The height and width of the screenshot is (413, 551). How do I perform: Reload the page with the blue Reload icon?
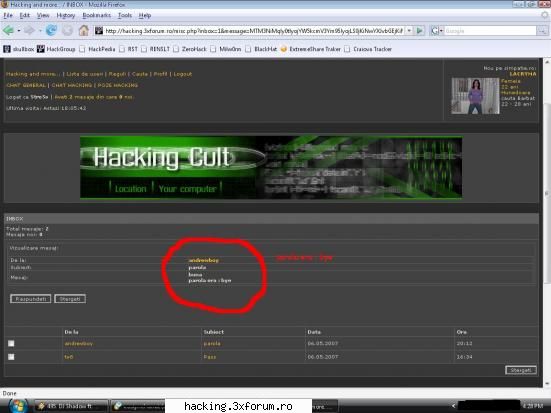click(x=51, y=31)
